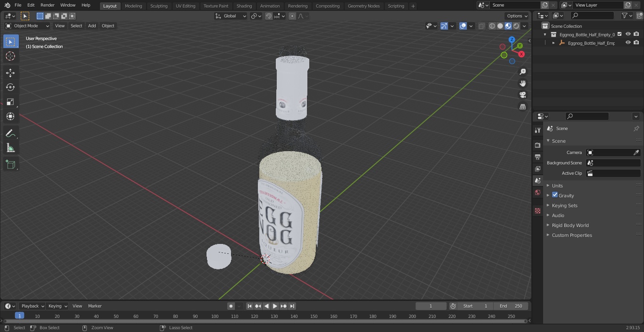Screen dimensions: 644x332
Task: Enable the Gravity checkbox
Action: [x=555, y=195]
